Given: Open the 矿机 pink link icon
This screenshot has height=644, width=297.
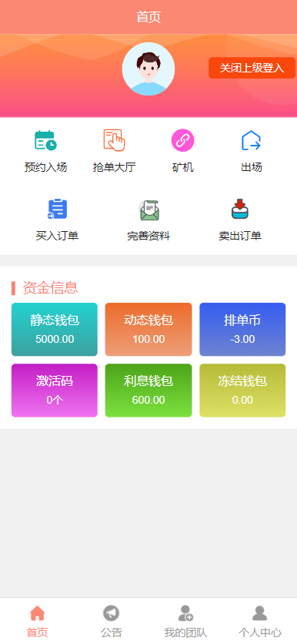Looking at the screenshot, I should click(182, 140).
